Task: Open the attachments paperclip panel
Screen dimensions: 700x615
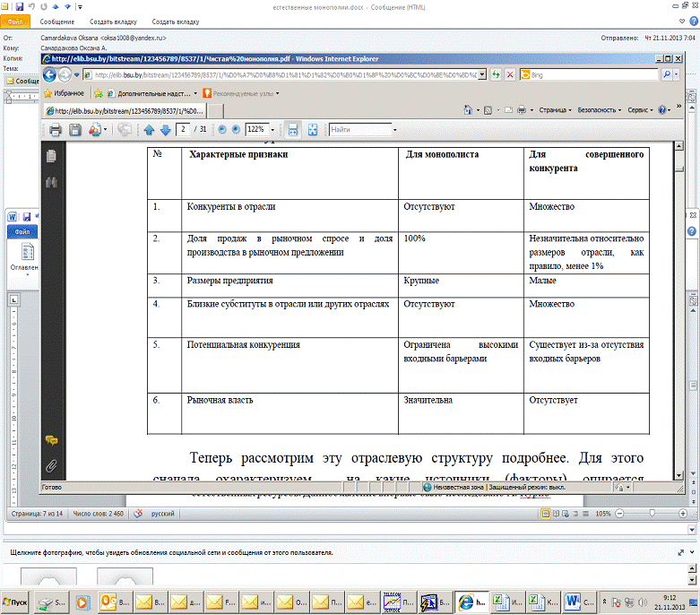Action: coord(52,465)
